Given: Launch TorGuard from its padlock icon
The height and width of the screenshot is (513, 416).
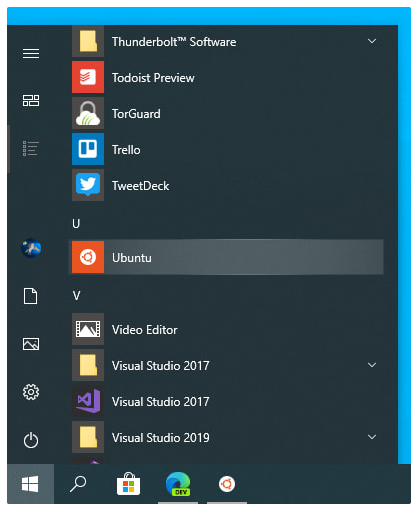Looking at the screenshot, I should tap(88, 113).
